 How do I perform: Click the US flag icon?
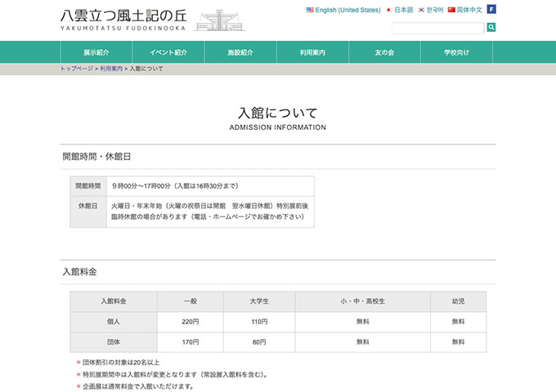click(x=310, y=10)
